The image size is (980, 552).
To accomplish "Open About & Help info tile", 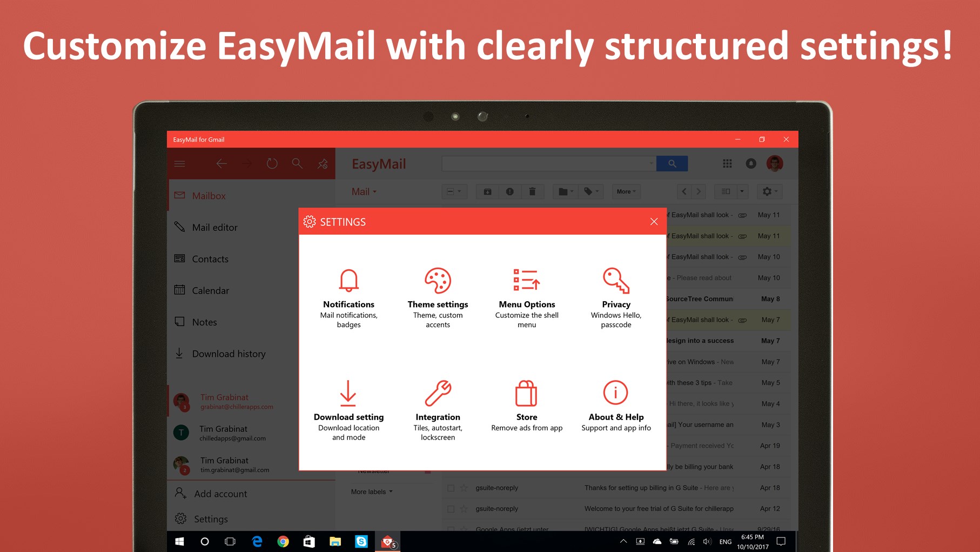I will [616, 406].
